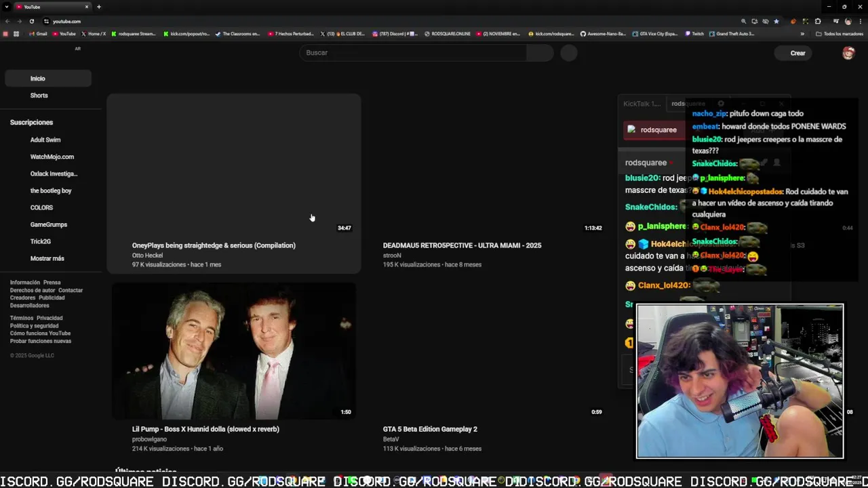Open the YouTube bookmark
Screen dimensions: 868x488
64,34
